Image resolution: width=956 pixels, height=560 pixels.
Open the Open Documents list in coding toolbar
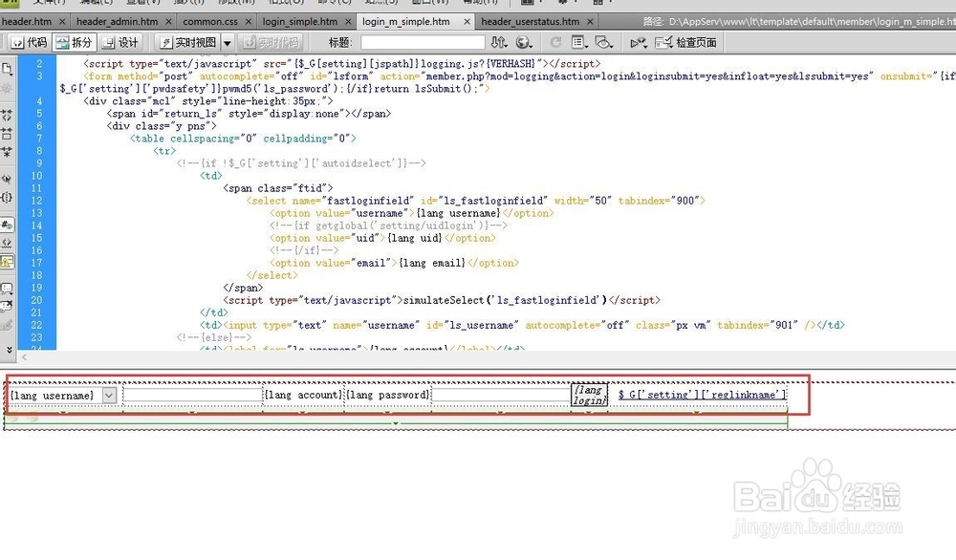pyautogui.click(x=7, y=68)
